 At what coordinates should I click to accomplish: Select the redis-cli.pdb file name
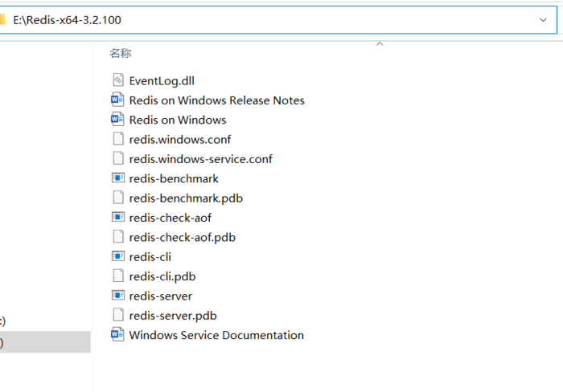click(162, 276)
